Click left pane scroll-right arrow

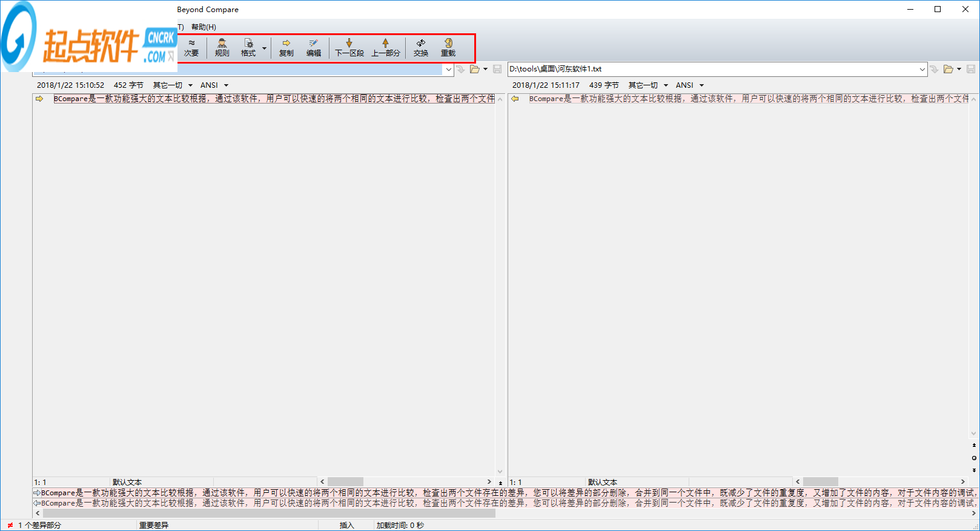(489, 482)
